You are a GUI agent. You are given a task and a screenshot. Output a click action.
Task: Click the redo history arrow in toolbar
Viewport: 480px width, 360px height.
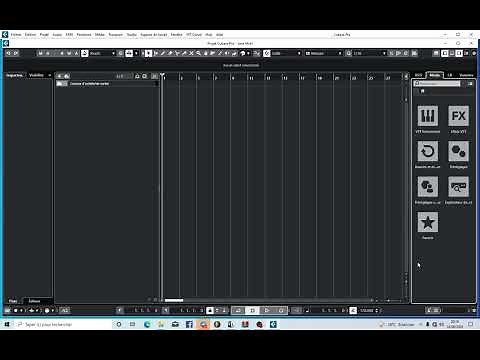(x=16, y=53)
